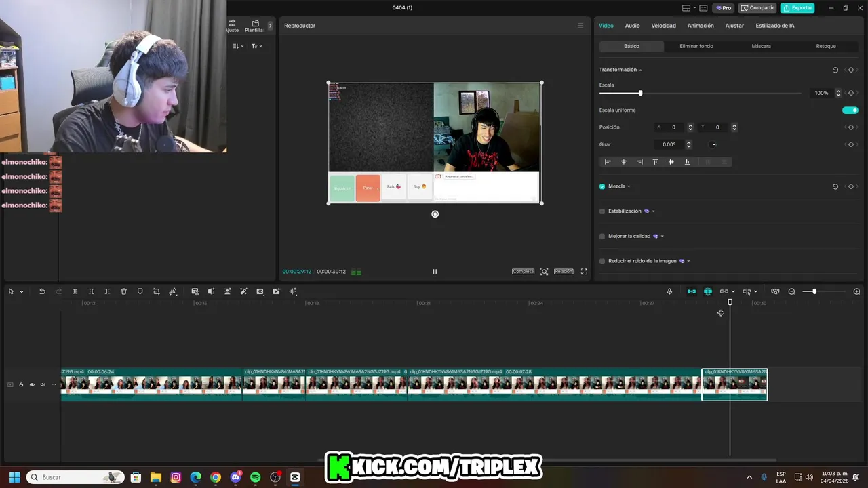868x488 pixels.
Task: Expand Reducir el ruido options arrow
Action: pos(688,262)
